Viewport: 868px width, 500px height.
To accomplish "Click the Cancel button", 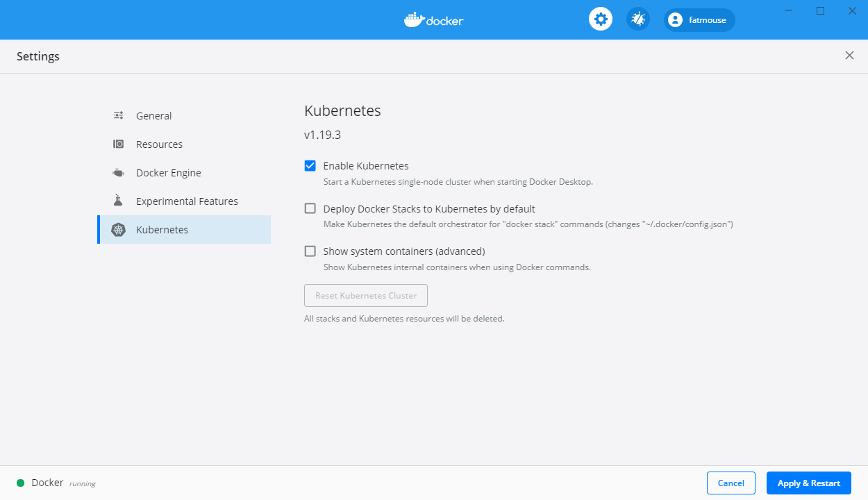I will click(x=731, y=483).
